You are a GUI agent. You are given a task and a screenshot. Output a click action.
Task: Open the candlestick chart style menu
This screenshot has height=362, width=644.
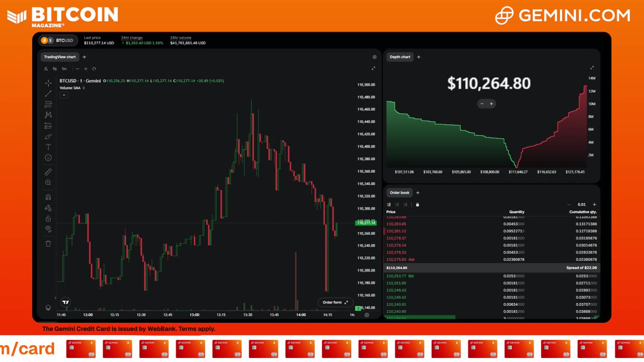[55, 69]
